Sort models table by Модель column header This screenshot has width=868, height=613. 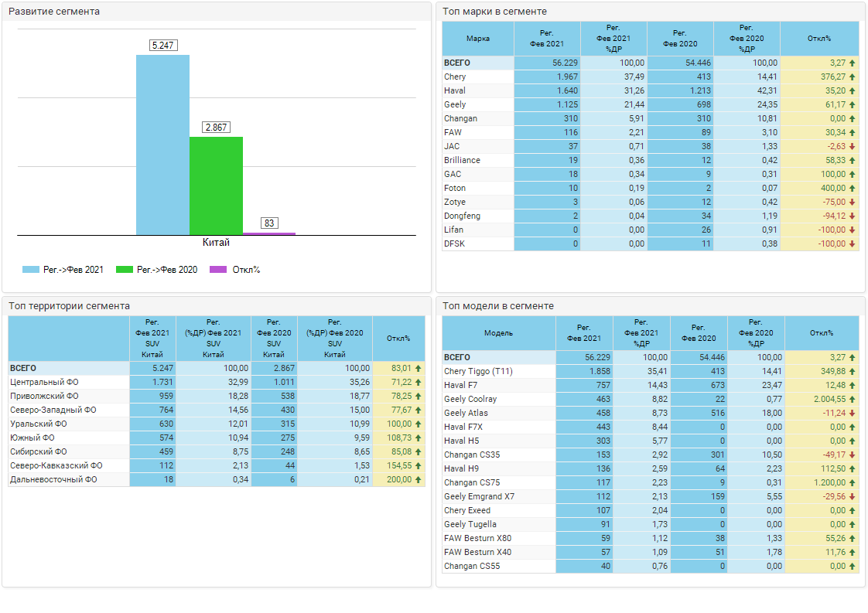coord(498,333)
